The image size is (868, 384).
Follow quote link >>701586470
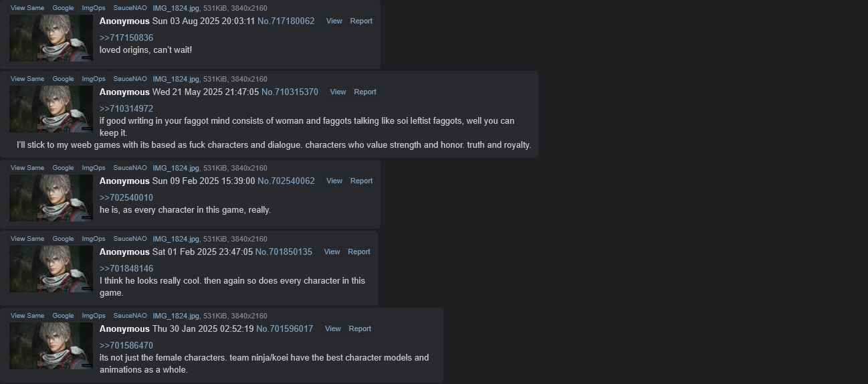126,346
